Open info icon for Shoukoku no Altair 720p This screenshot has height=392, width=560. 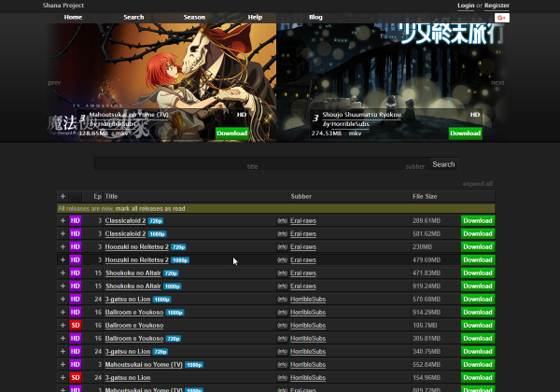[282, 273]
